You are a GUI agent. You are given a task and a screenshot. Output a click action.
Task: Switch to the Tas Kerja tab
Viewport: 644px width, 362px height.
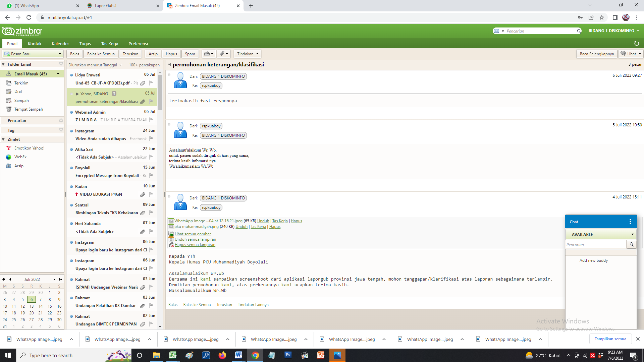click(110, 44)
